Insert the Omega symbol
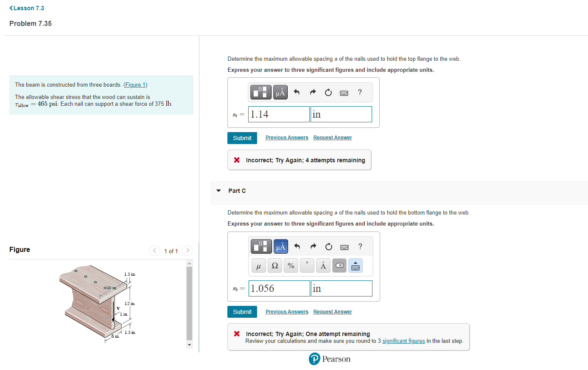This screenshot has width=588, height=370. 275,265
